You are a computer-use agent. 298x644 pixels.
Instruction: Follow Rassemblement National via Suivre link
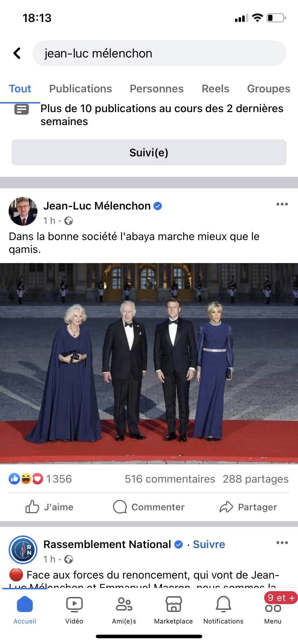point(209,544)
